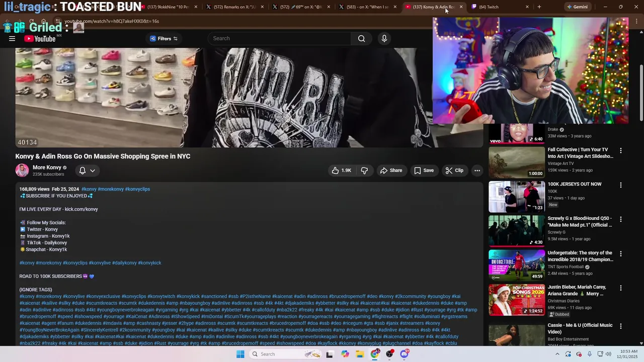Toggle the notification bell for More Konvy
This screenshot has width=644, height=362.
83,170
